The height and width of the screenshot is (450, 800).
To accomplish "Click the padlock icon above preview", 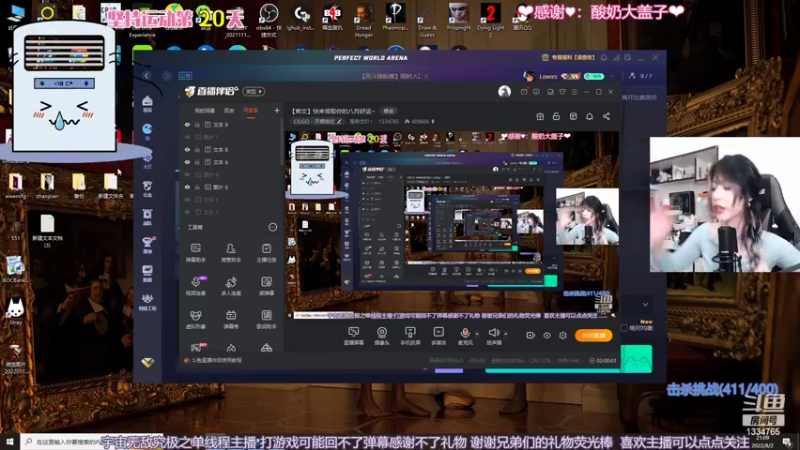I will tap(556, 116).
